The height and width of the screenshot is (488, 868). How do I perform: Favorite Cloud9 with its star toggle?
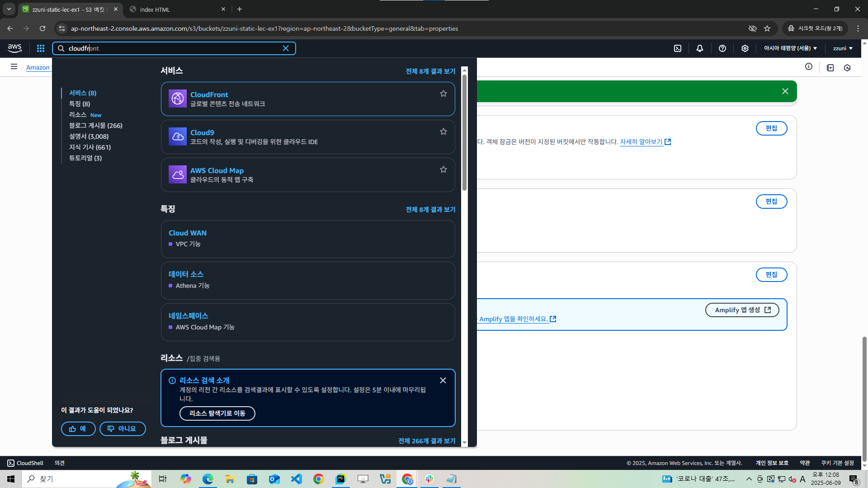443,131
